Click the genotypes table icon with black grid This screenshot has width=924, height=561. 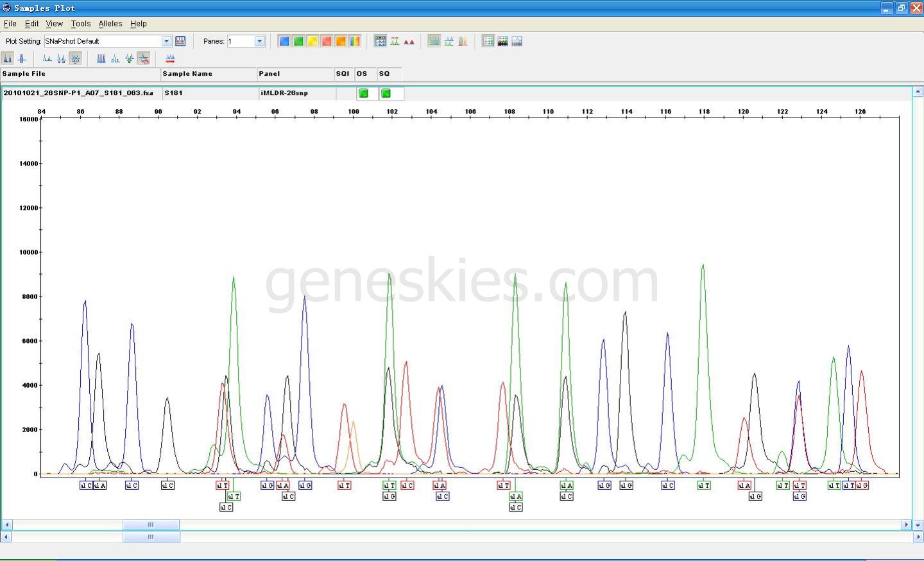tap(502, 41)
